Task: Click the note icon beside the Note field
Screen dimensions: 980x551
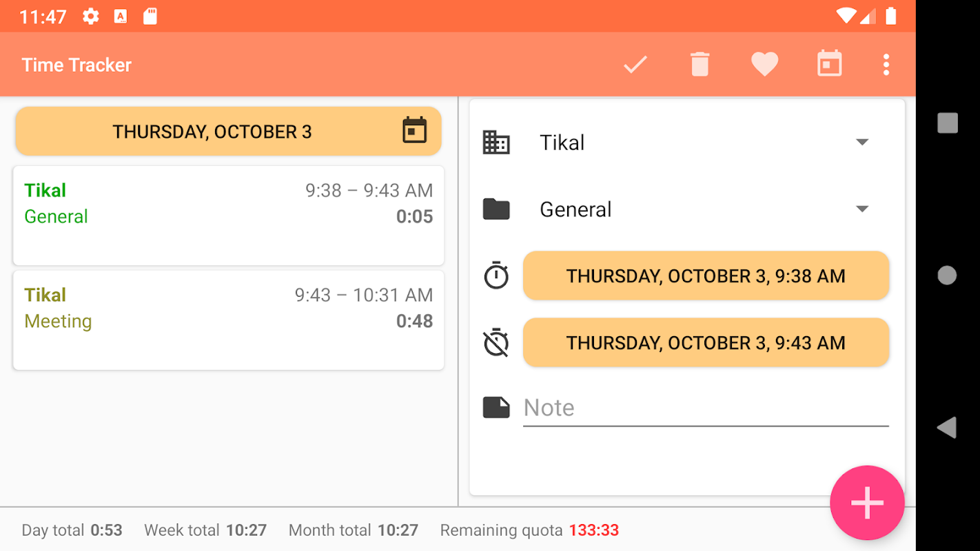Action: 496,408
